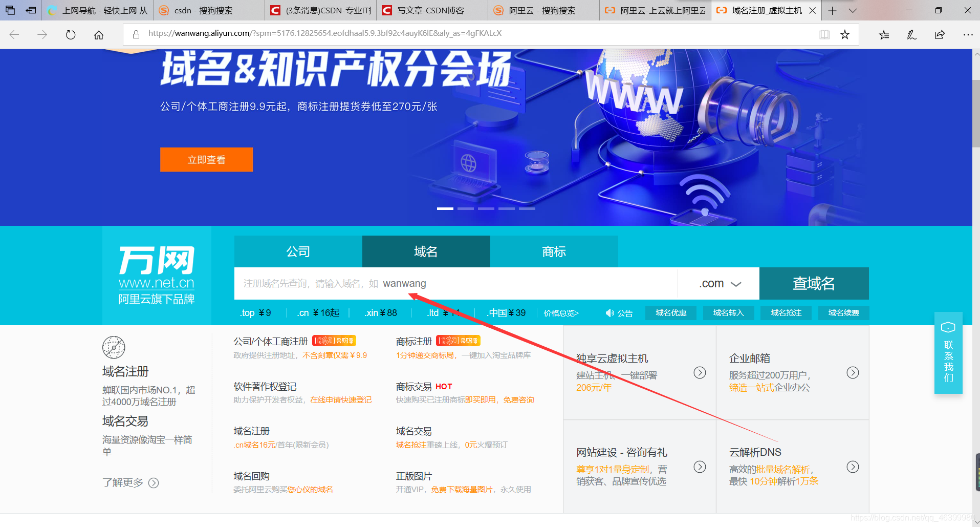Screen dimensions: 980x527
Task: Open the 价格总览 link
Action: click(561, 313)
